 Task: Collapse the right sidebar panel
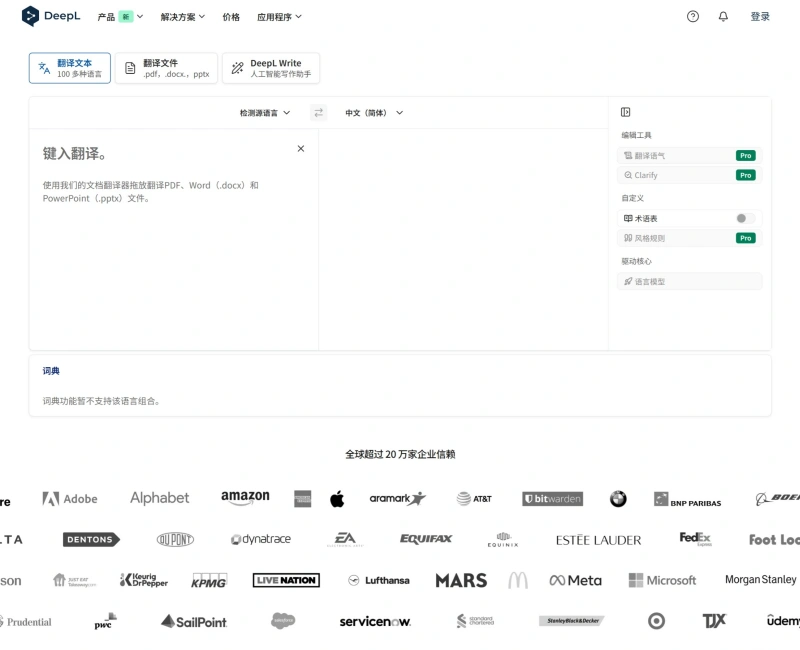[625, 111]
